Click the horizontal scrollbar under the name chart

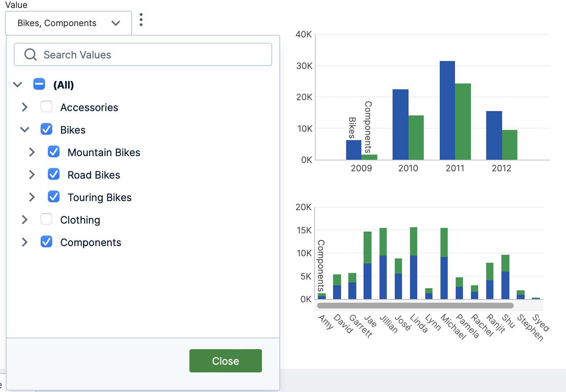415,306
